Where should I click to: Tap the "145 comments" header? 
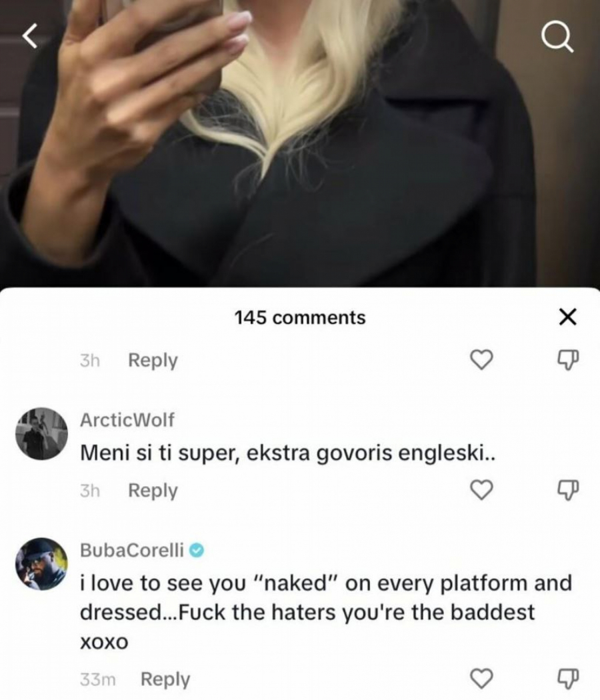(x=300, y=317)
